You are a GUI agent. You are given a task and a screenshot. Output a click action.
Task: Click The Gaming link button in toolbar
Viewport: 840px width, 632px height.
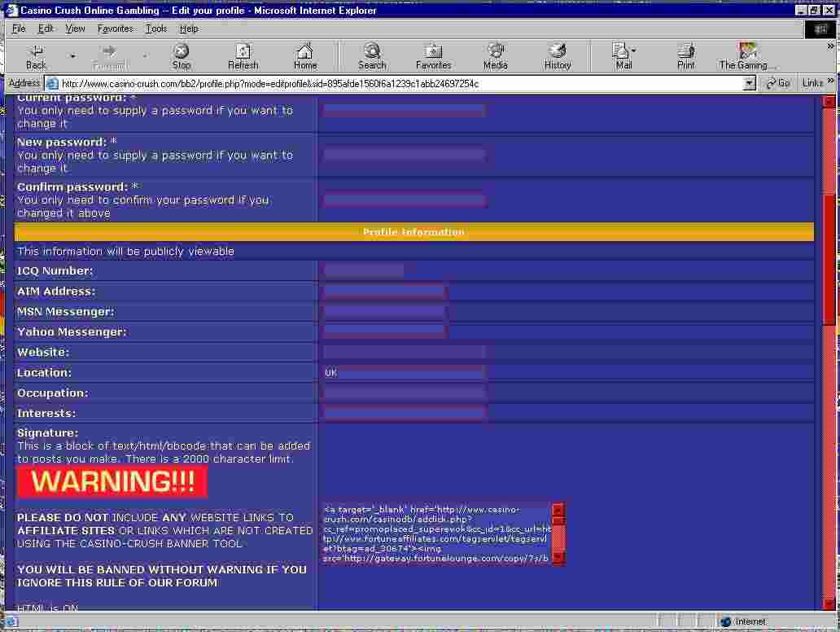coord(747,55)
